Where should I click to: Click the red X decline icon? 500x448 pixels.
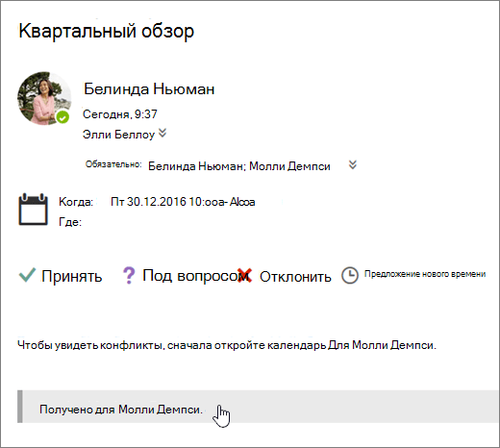[x=245, y=276]
